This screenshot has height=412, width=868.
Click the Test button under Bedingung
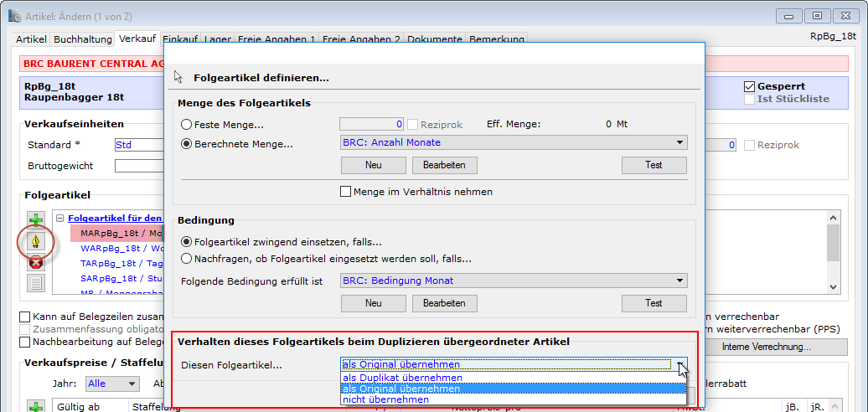tap(654, 303)
